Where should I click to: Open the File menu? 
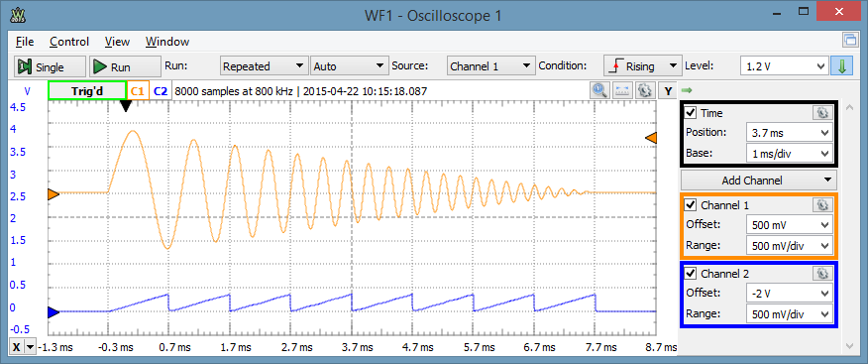pos(25,42)
